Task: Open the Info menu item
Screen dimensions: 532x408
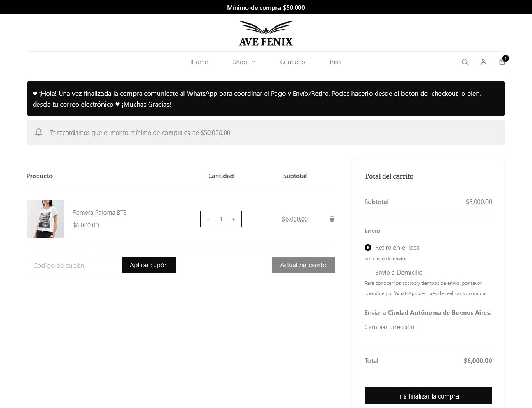Action: 335,62
